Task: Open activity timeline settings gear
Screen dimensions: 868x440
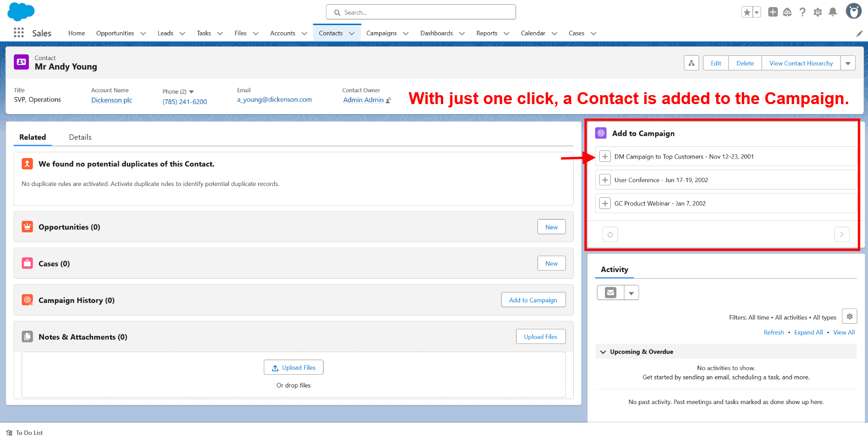Action: tap(850, 316)
